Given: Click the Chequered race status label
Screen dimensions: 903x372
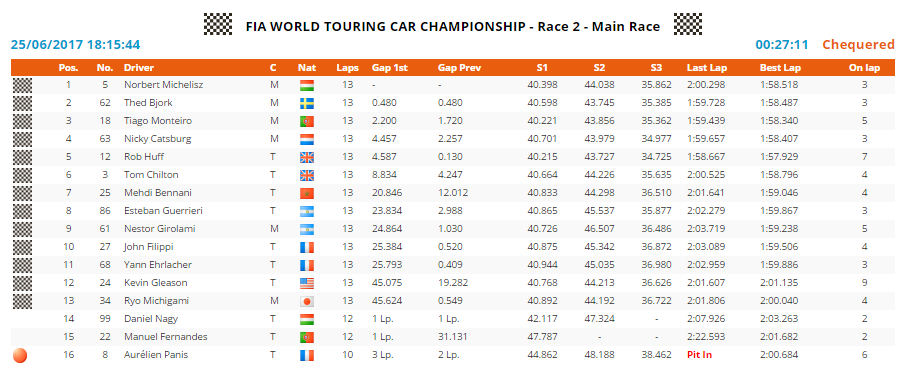Looking at the screenshot, I should click(x=858, y=44).
